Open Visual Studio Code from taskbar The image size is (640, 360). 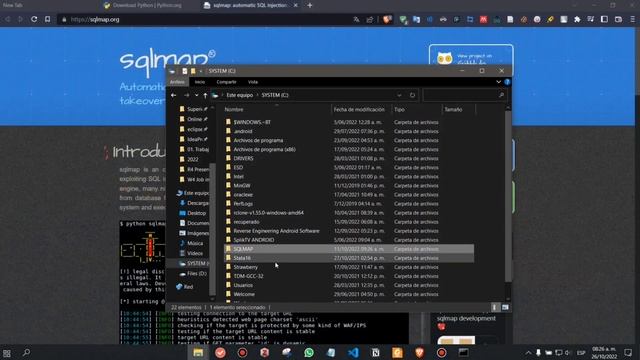[353, 352]
